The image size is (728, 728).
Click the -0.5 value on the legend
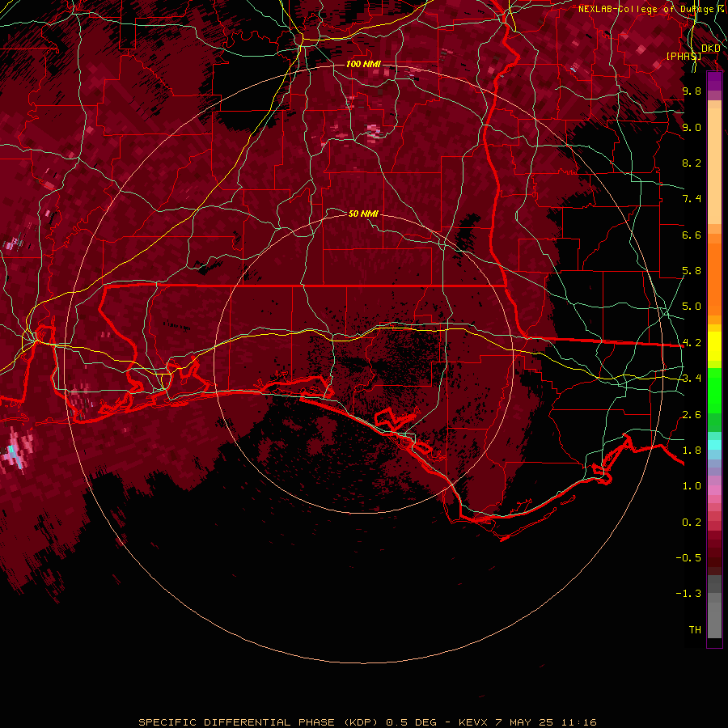click(x=688, y=558)
